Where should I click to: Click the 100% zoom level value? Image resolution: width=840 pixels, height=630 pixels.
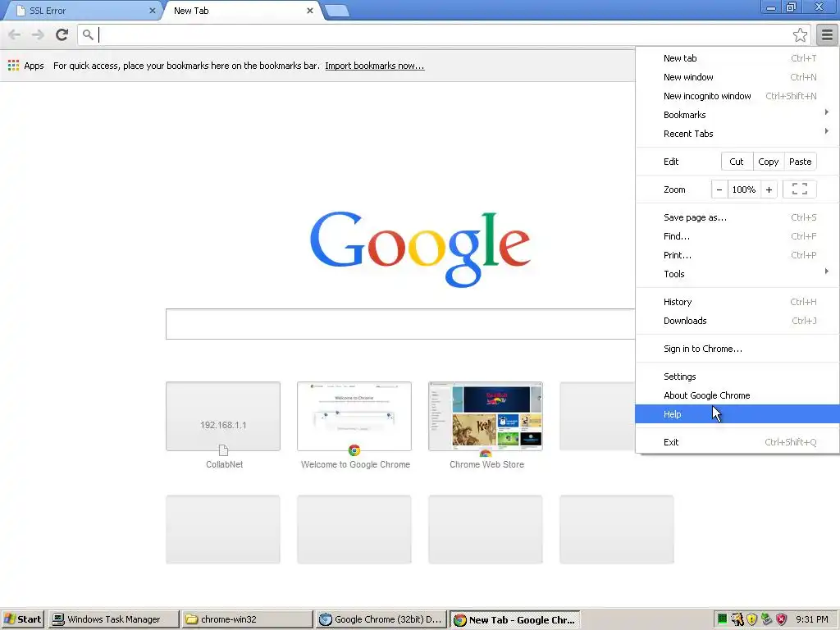click(744, 189)
